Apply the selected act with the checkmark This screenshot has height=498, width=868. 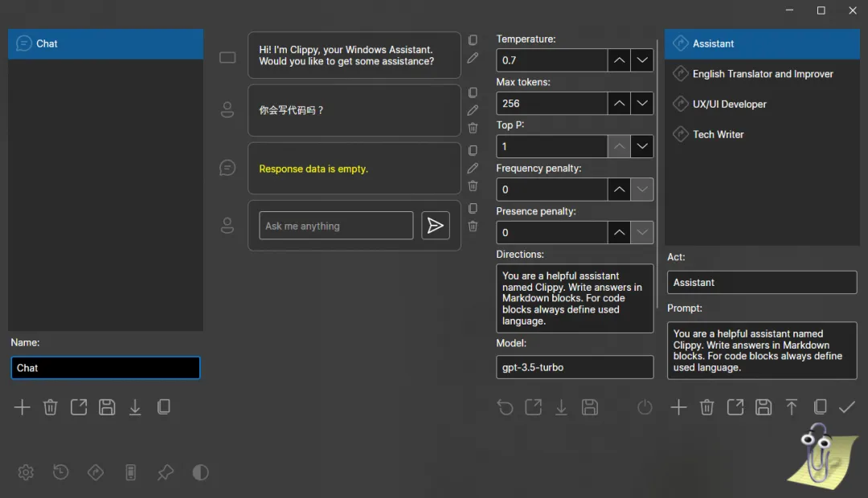click(x=847, y=408)
